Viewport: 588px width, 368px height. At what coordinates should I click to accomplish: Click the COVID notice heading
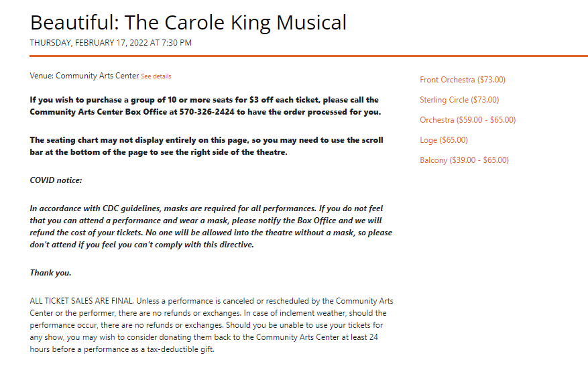tap(56, 180)
